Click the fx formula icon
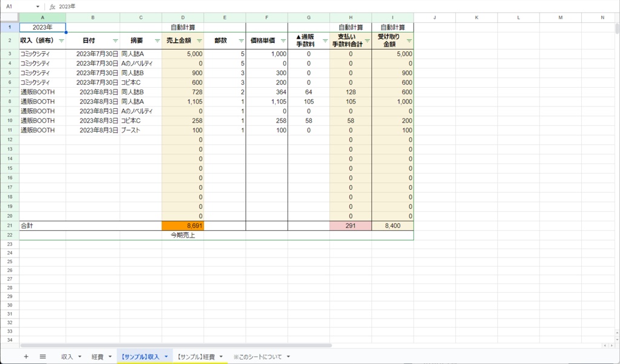This screenshot has width=620, height=364. click(52, 7)
